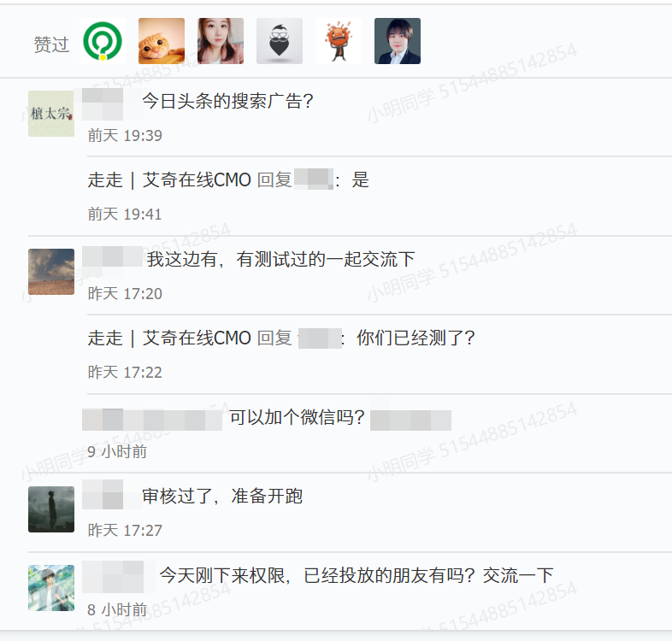672x641 pixels.
Task: Click the 赞过 label
Action: coord(51,44)
